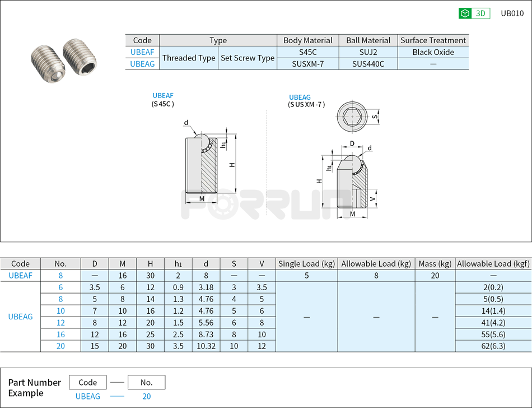This screenshot has height=409, width=532.
Task: Click the Part Number Example label
Action: coord(34,388)
